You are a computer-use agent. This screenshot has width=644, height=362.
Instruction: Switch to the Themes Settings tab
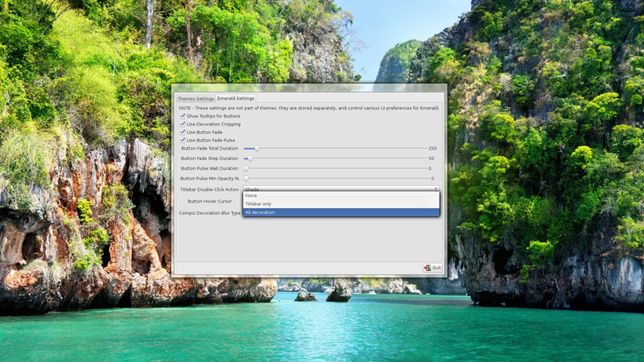(195, 99)
